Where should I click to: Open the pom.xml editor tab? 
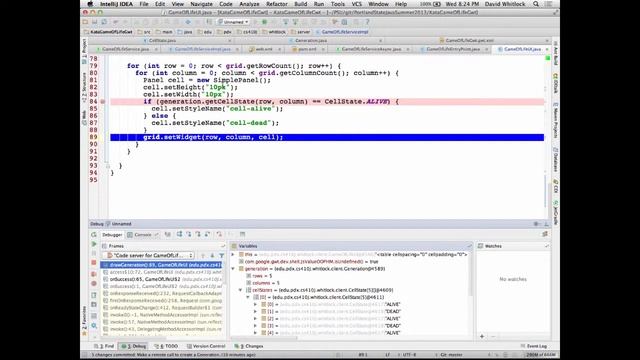click(307, 49)
